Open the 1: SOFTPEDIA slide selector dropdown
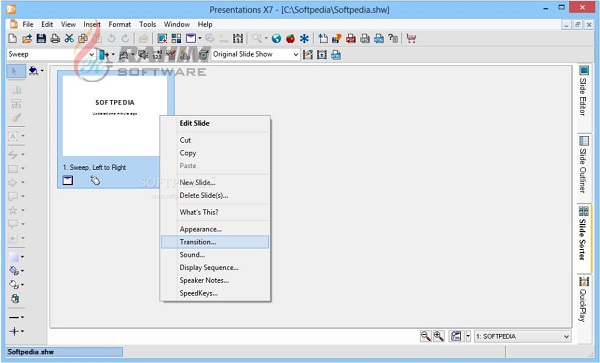 (566, 337)
